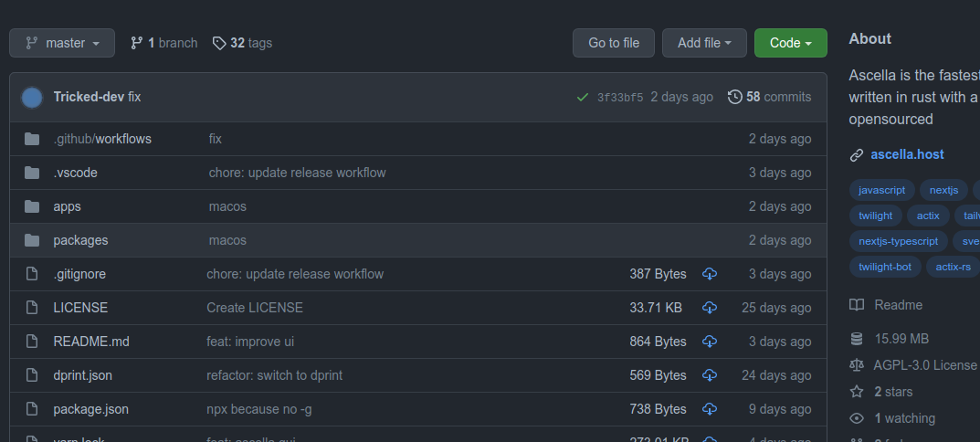The image size is (980, 442).
Task: Select the nextjs-typescript topic tag
Action: pos(898,241)
